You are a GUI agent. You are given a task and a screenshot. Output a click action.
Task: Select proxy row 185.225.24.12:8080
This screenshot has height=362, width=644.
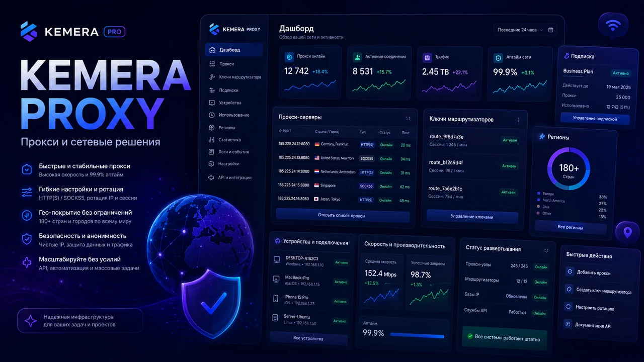click(345, 145)
